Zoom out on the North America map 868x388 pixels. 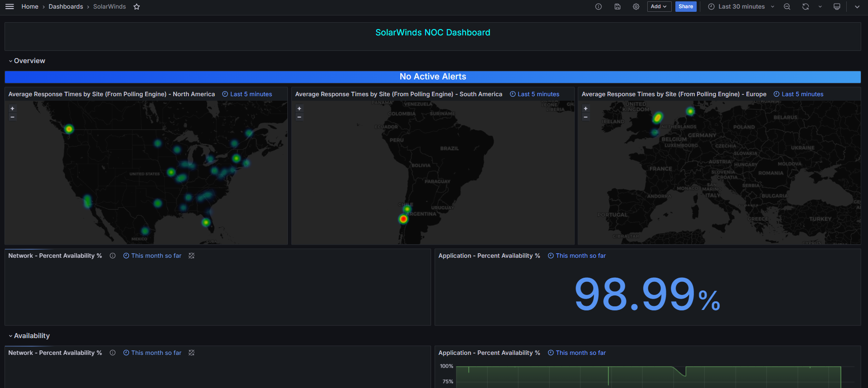[x=13, y=117]
